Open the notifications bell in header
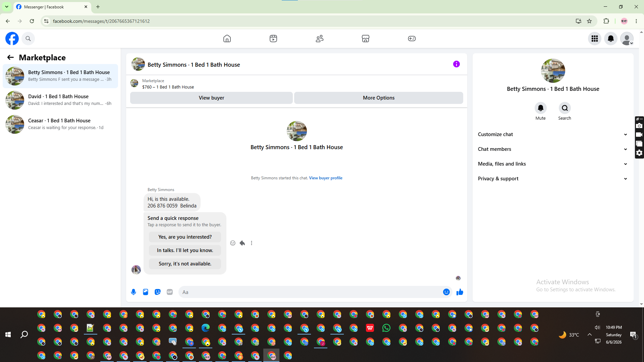Image resolution: width=644 pixels, height=362 pixels. [x=611, y=39]
